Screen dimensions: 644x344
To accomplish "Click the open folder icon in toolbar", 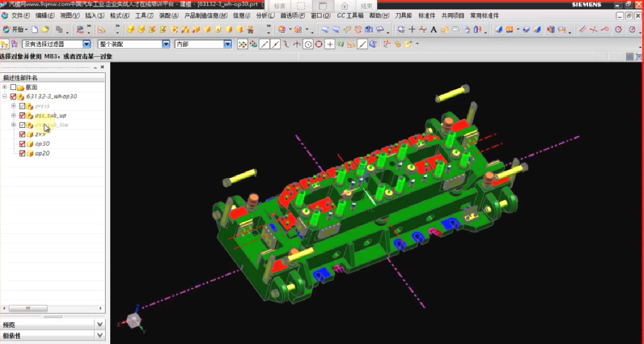I will pos(45,30).
